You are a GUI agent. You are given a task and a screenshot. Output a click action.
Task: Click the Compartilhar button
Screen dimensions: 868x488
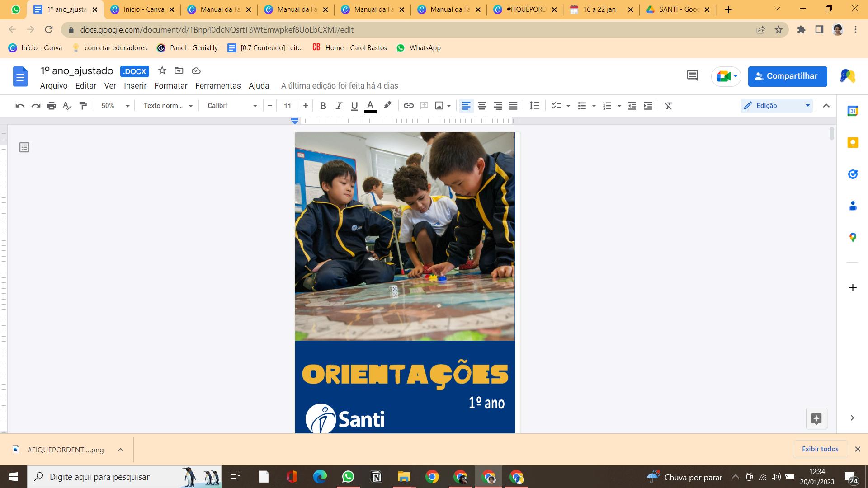787,76
